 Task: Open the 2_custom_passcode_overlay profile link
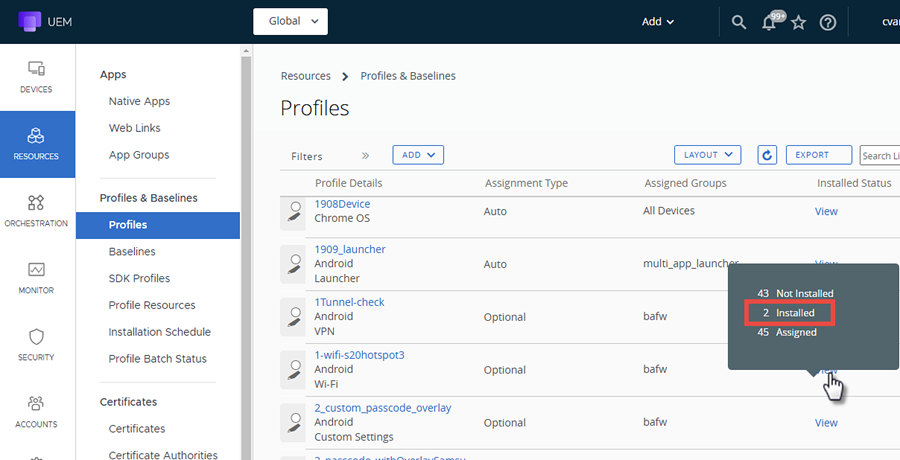click(383, 408)
